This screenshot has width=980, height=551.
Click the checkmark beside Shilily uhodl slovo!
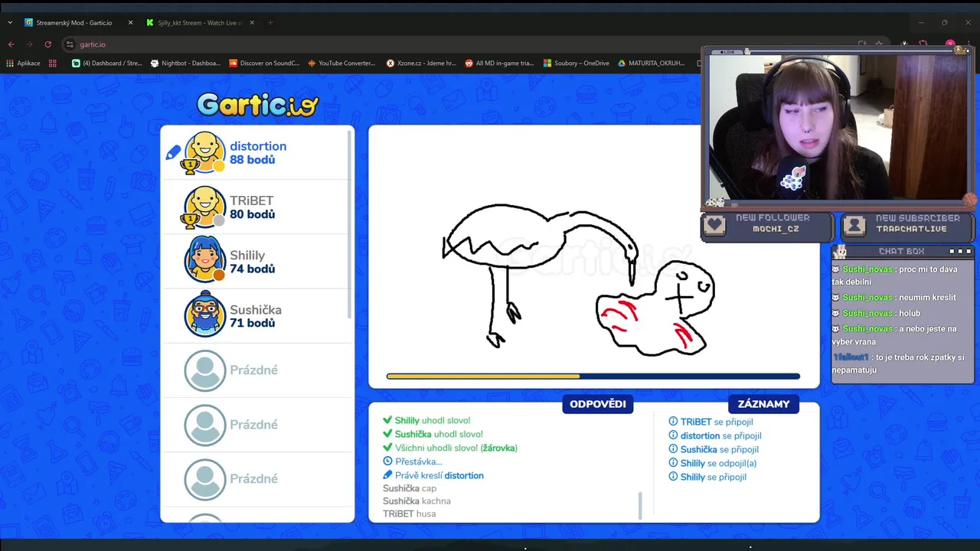387,420
